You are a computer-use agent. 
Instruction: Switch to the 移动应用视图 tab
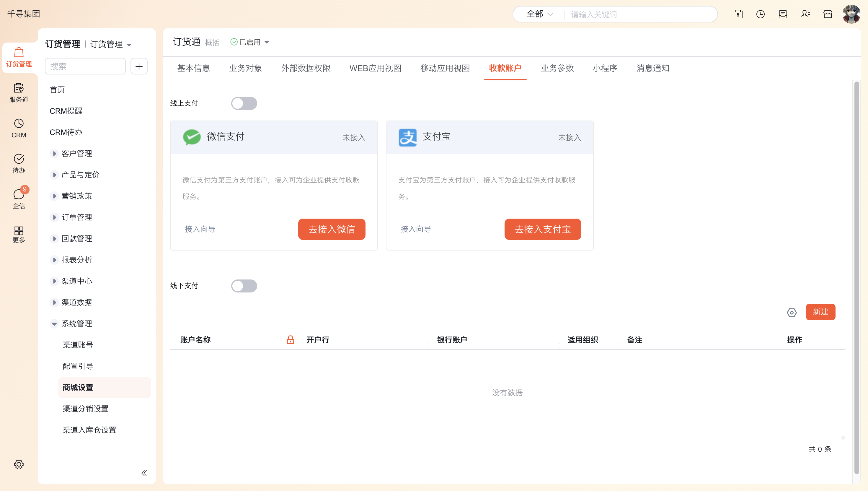(x=445, y=68)
